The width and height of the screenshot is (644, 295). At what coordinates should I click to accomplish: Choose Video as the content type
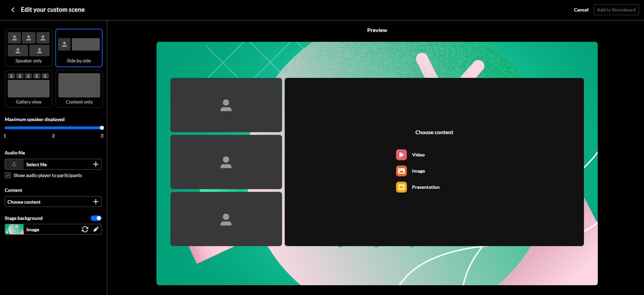[418, 155]
